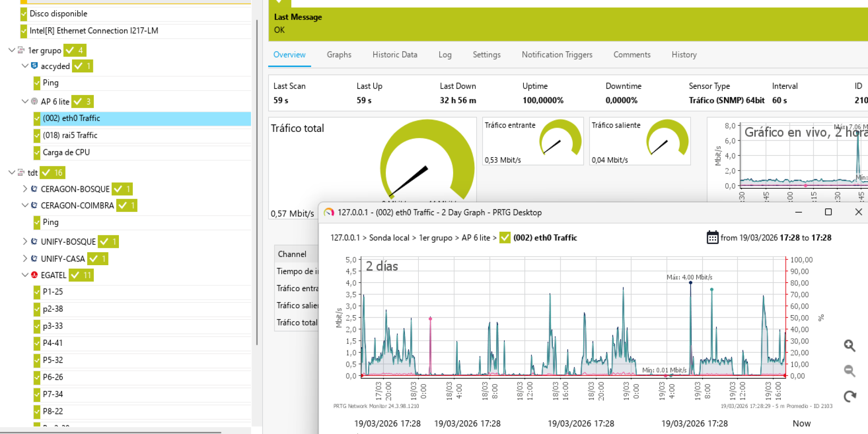Click the status checkmark beside P1-25 sensor
The height and width of the screenshot is (434, 868).
tap(37, 292)
